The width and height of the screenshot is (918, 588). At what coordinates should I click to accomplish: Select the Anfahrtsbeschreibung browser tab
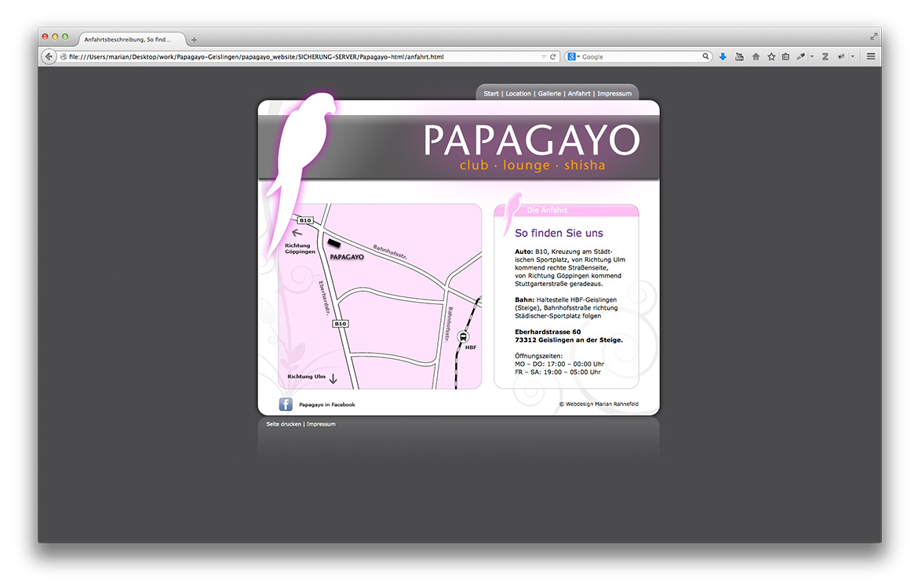127,39
